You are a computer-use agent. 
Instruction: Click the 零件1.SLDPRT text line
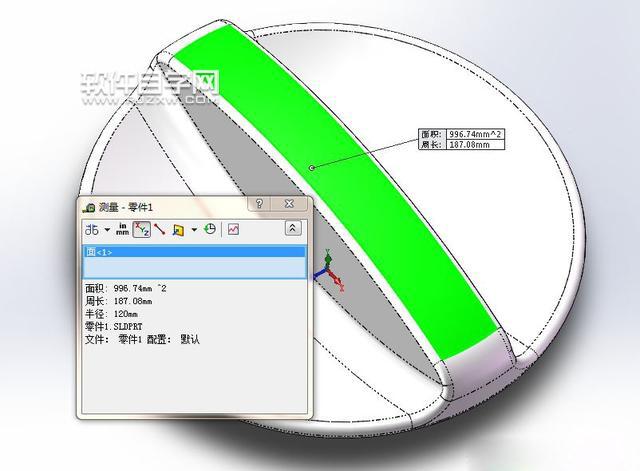113,327
